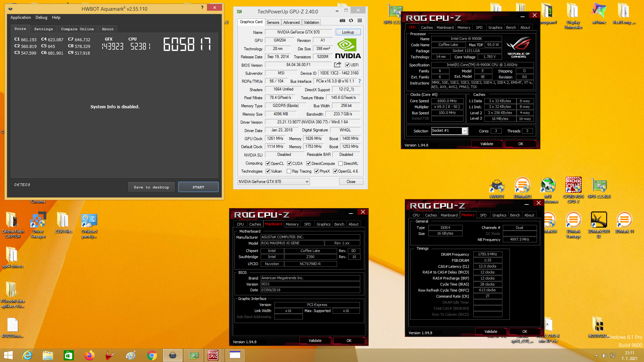Screen dimensions: 644x362
Task: Open the 3DMark Vantage desktop icon
Action: click(x=574, y=225)
